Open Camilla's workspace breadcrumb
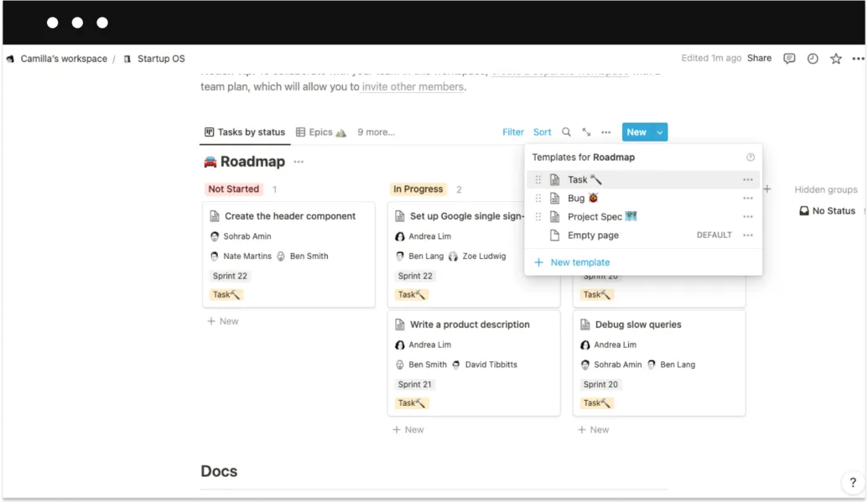This screenshot has height=503, width=868. point(64,59)
